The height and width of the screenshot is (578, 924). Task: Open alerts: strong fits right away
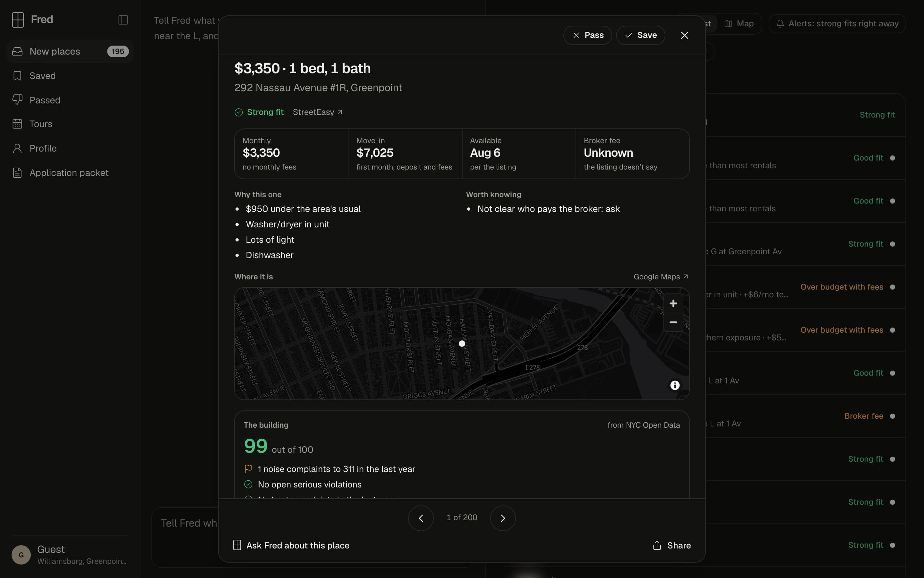pos(837,24)
